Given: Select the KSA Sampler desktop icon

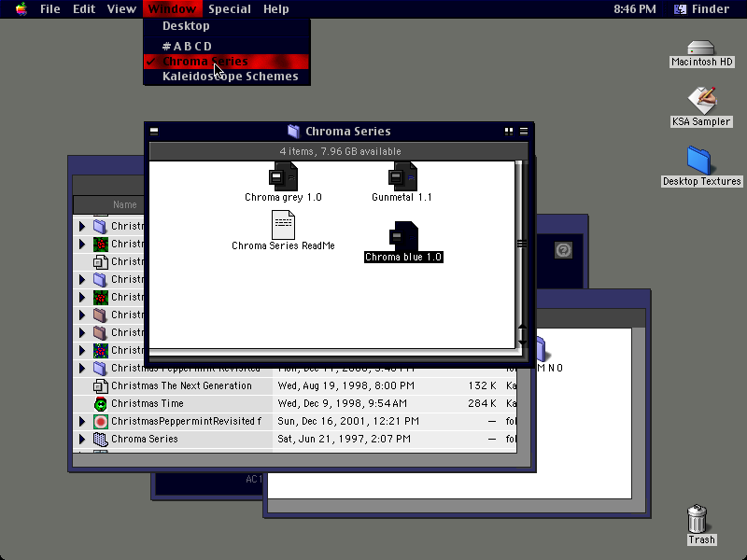Looking at the screenshot, I should coord(701,106).
